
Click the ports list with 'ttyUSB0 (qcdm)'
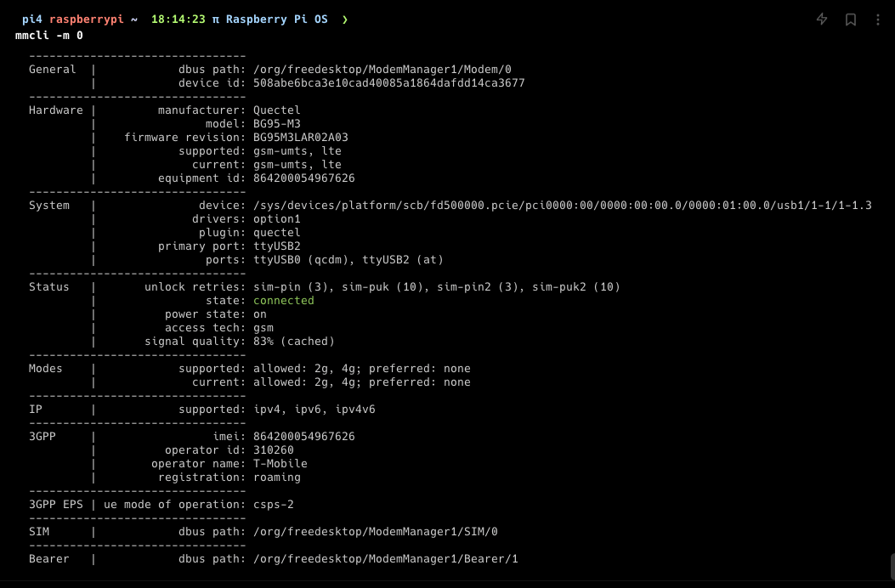click(348, 260)
